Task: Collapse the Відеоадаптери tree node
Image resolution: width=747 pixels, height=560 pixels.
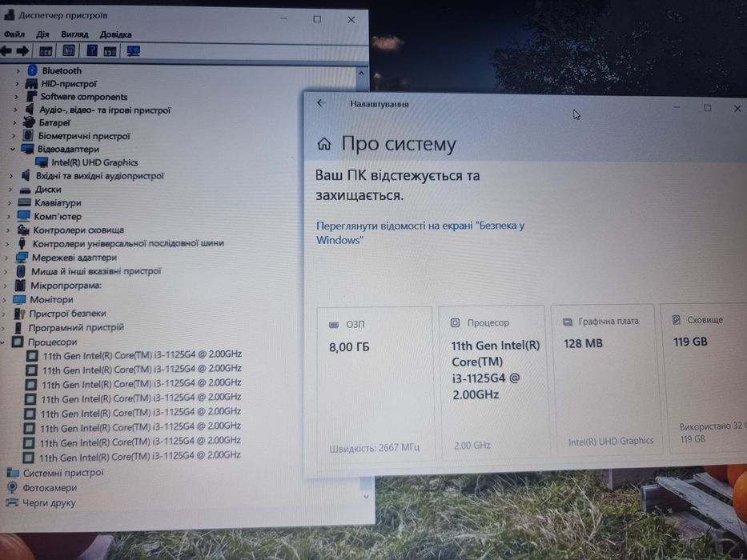Action: click(13, 149)
